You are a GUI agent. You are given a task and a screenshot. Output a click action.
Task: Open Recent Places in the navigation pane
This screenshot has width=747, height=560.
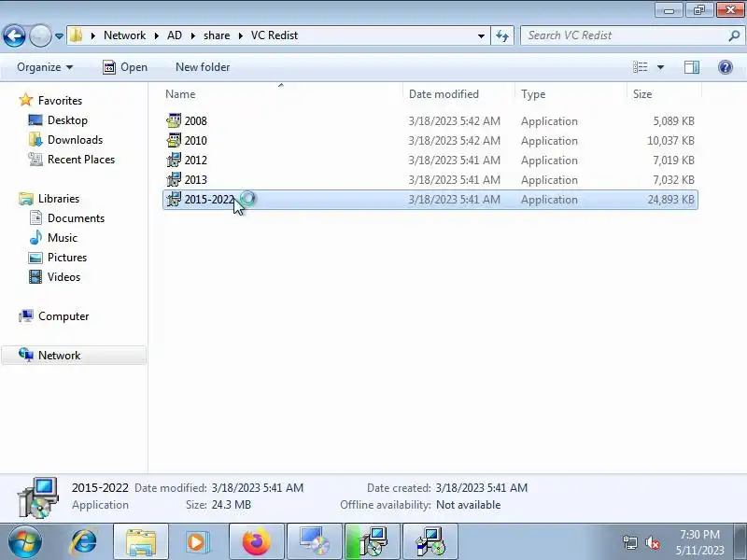pyautogui.click(x=72, y=159)
